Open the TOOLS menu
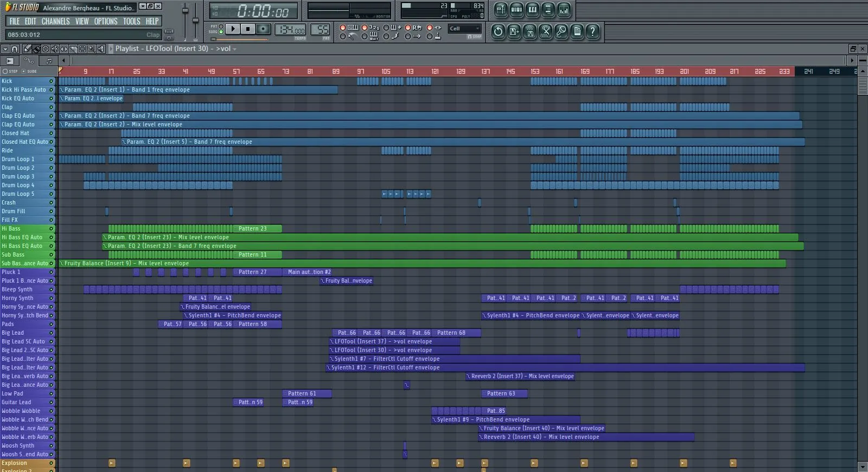 coord(132,21)
